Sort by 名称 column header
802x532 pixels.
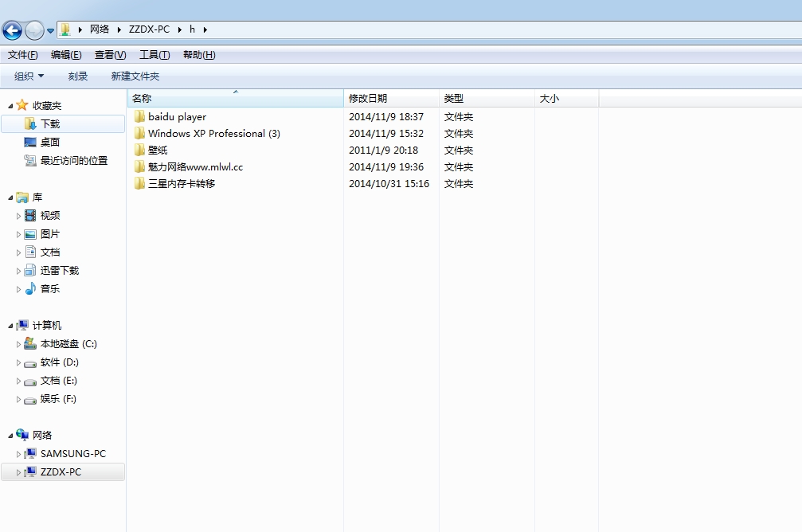(235, 98)
